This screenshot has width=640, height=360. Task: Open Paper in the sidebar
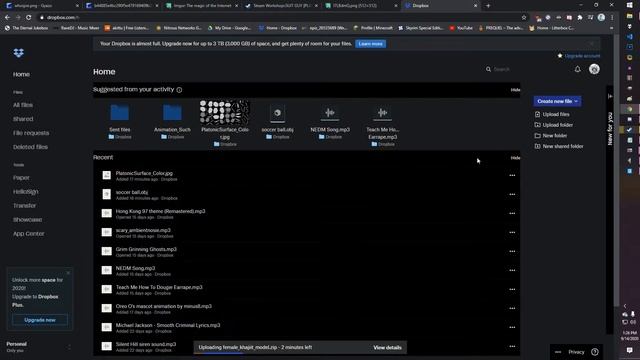21,178
